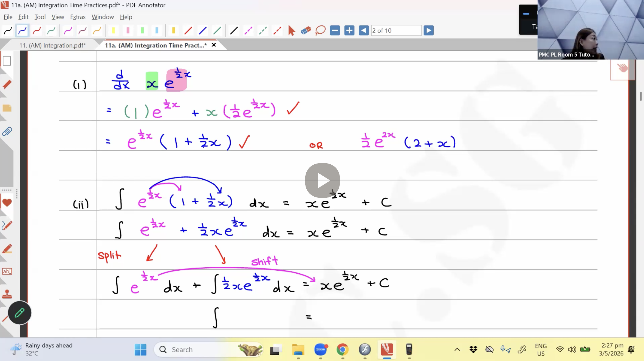The image size is (644, 361).
Task: Close the Integration Time Practices tab
Action: pos(214,45)
